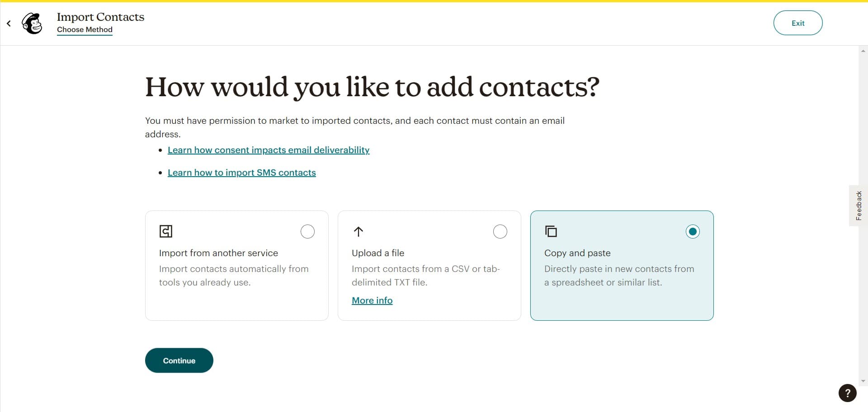The height and width of the screenshot is (412, 868).
Task: Click the upload arrow icon above Upload a file
Action: [358, 231]
